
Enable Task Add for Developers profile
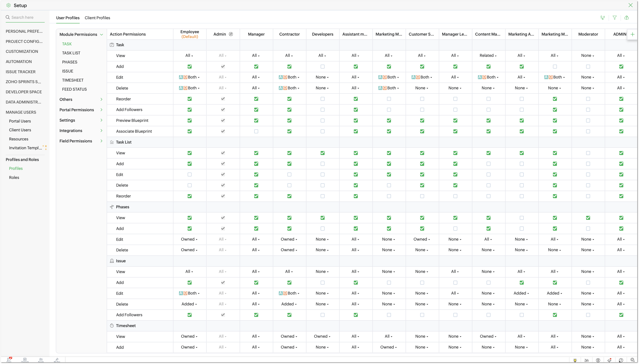[322, 67]
